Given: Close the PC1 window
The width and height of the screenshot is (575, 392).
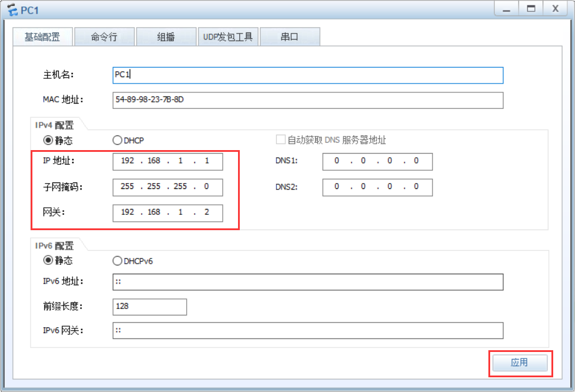Looking at the screenshot, I should (x=555, y=9).
